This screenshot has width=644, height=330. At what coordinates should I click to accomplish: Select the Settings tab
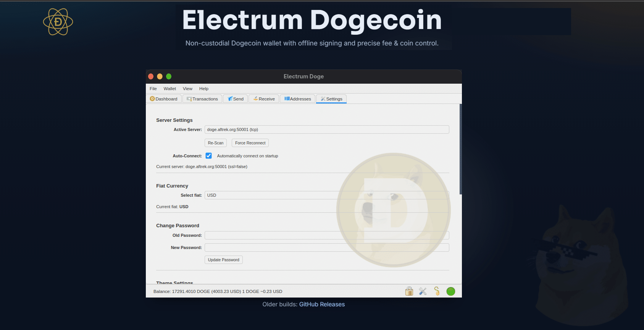tap(331, 99)
